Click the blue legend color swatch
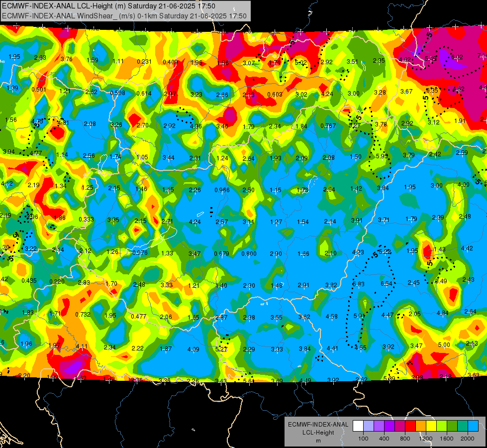Viewport: 487px width, 448px height. pos(473,426)
